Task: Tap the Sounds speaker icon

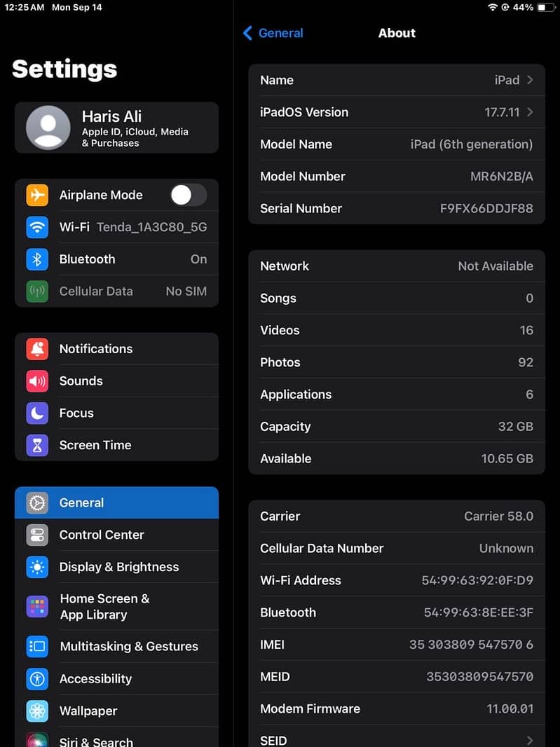Action: 37,381
